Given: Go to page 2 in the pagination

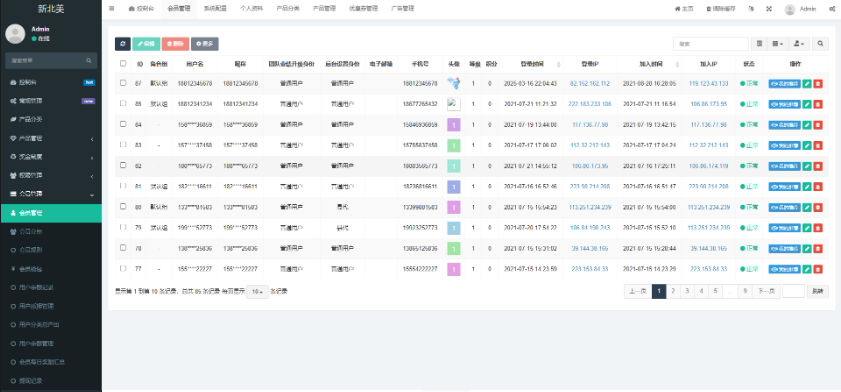Looking at the screenshot, I should coord(673,291).
